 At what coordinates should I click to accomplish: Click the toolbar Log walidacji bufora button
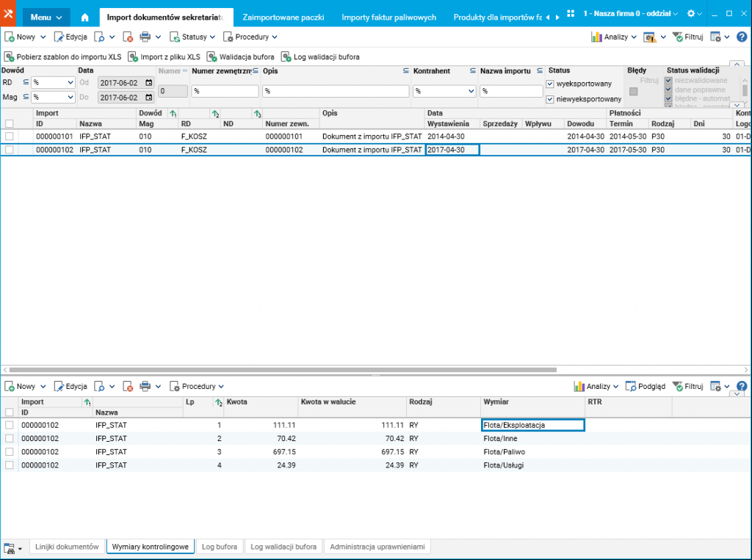pos(320,57)
